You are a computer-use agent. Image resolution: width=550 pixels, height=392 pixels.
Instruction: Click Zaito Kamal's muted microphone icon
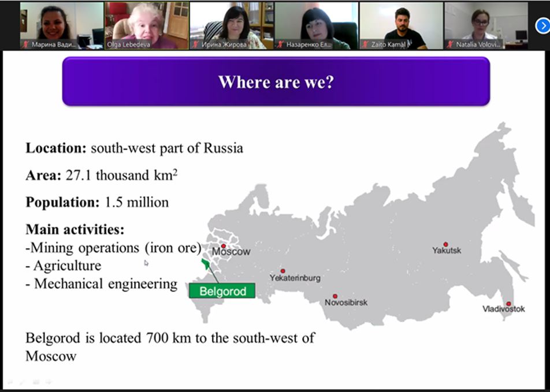(x=366, y=44)
